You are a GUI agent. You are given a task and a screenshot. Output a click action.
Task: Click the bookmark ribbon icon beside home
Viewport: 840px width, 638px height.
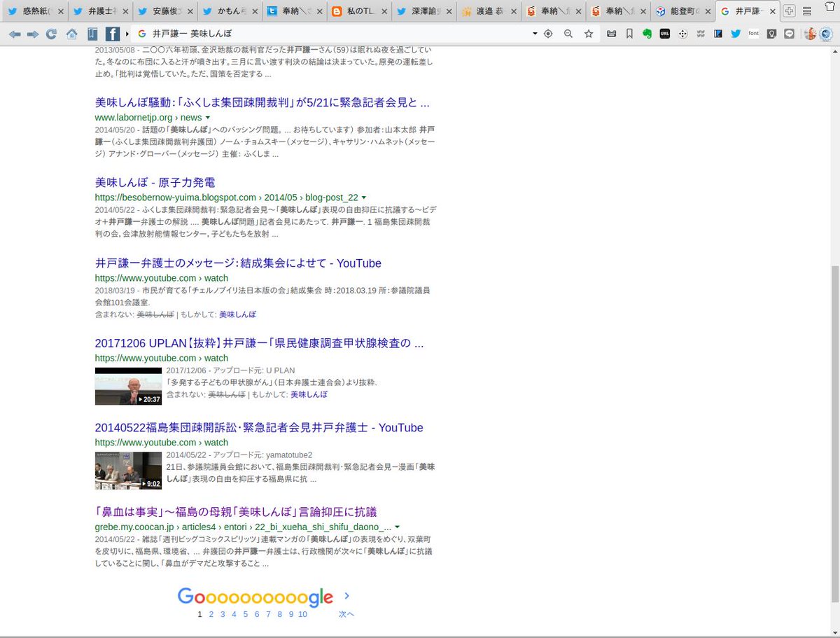pos(93,34)
